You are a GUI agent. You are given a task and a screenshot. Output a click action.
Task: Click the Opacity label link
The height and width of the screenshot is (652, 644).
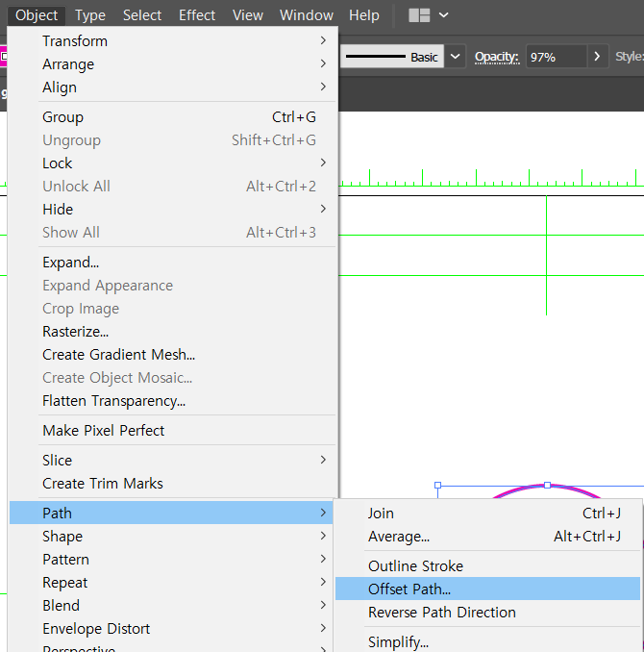[x=497, y=57]
